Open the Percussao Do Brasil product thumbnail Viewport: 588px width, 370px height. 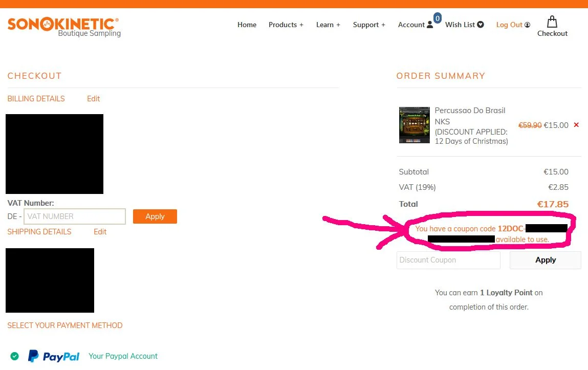pos(415,125)
